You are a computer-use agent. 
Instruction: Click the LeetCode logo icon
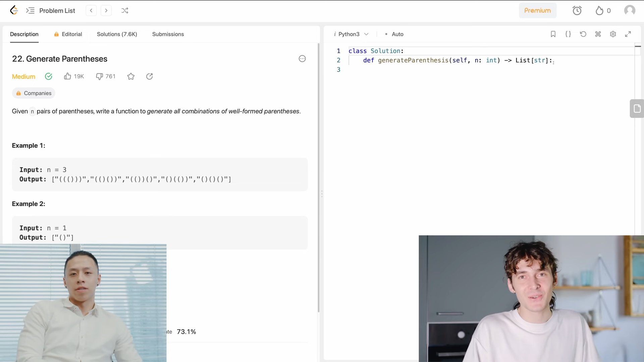[14, 10]
